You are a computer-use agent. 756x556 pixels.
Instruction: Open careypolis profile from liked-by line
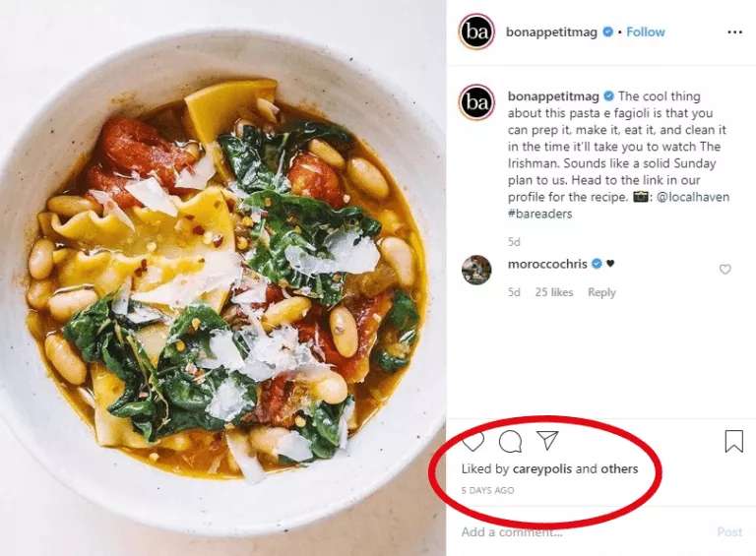[541, 469]
